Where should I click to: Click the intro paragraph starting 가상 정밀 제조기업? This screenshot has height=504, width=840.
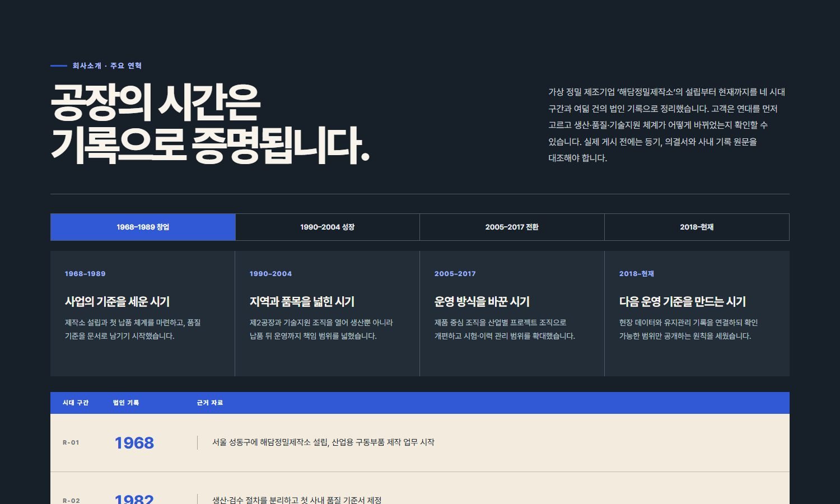667,125
